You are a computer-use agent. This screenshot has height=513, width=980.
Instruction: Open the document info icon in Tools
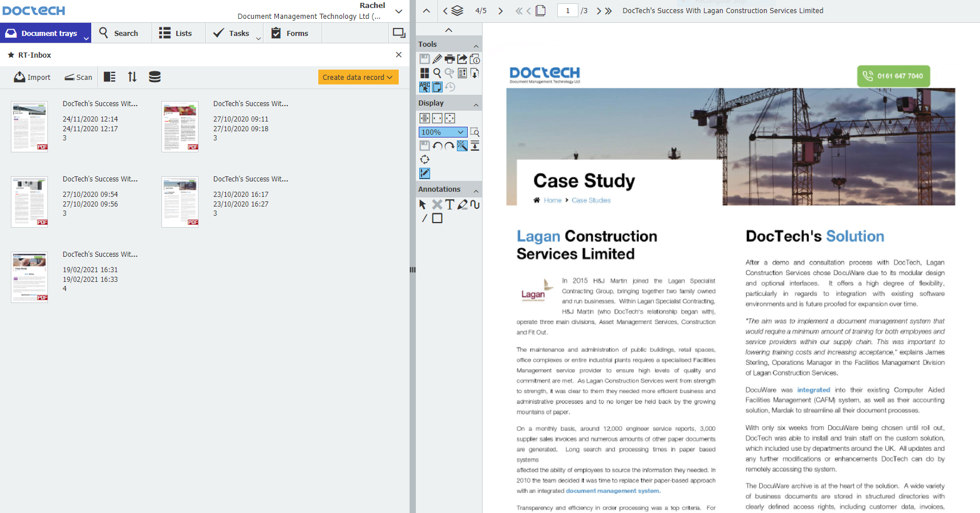475,59
